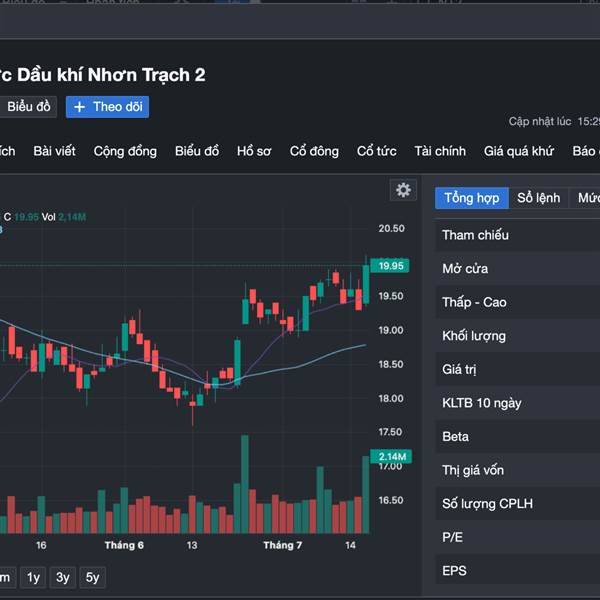Click the tallest volume bar in chart
This screenshot has height=600, width=600.
click(245, 484)
